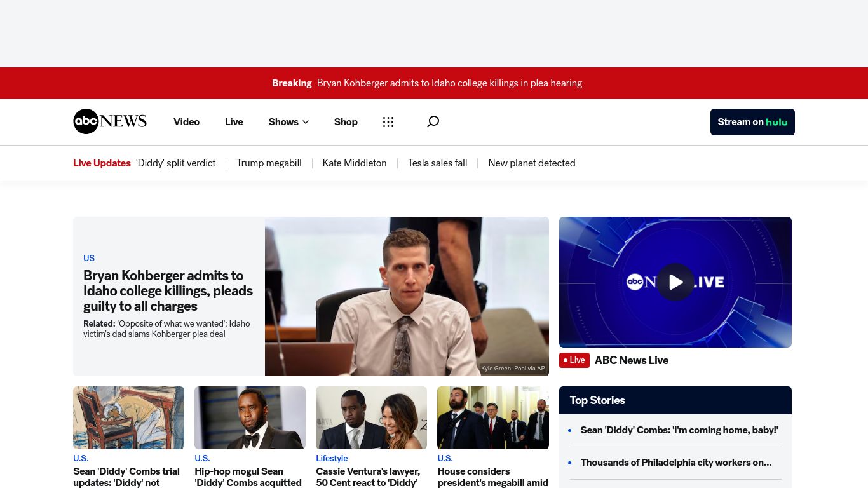Open House megabill story thumbnail
The width and height of the screenshot is (868, 488).
[x=492, y=417]
